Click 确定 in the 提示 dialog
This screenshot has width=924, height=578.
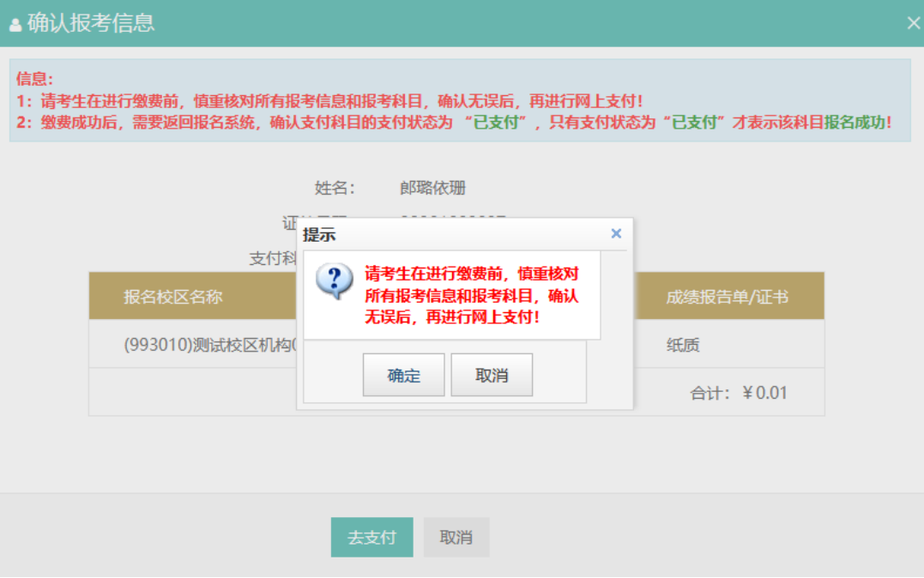coord(403,375)
